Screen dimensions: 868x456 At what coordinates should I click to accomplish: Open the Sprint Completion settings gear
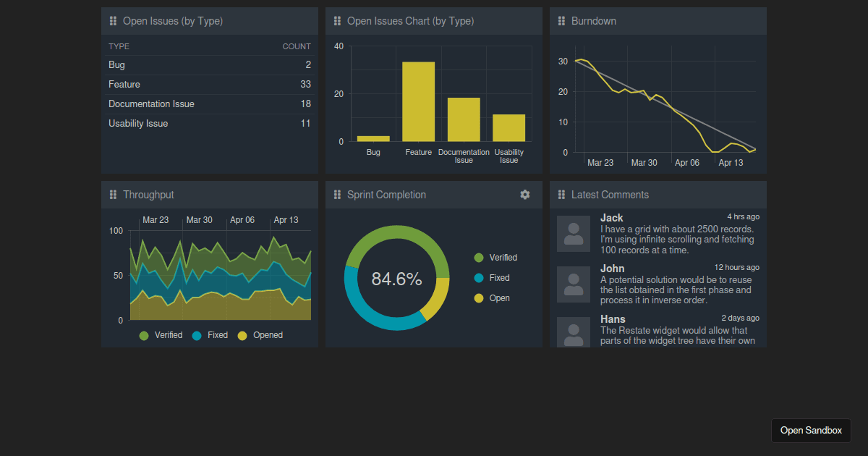tap(524, 194)
